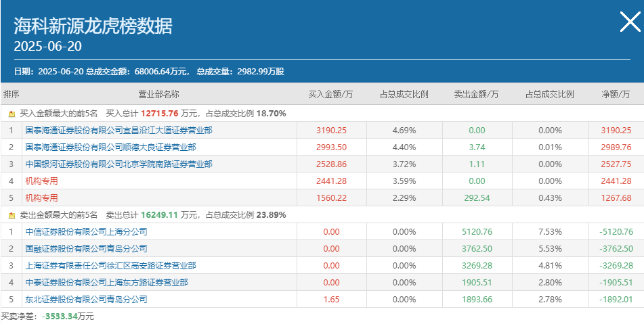This screenshot has width=644, height=324.
Task: Click net amount 2527.75
Action: click(x=616, y=164)
